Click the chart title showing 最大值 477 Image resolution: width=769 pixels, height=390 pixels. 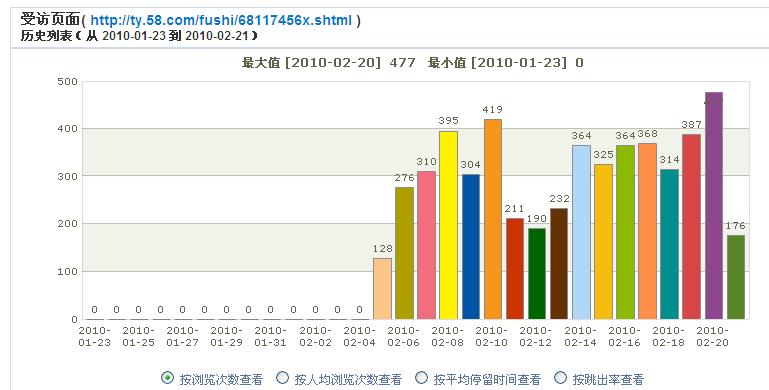pos(412,63)
